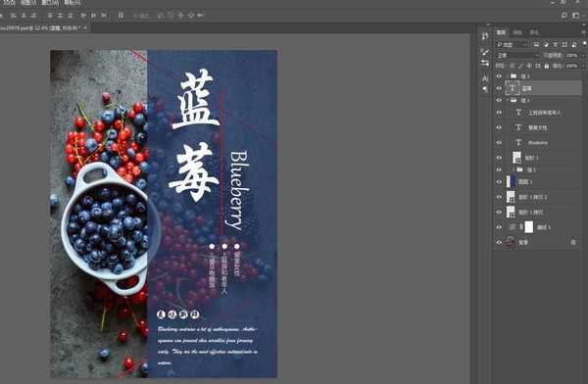Viewport: 588px width, 384px height.
Task: Select the 背景 layer name
Action: [523, 243]
